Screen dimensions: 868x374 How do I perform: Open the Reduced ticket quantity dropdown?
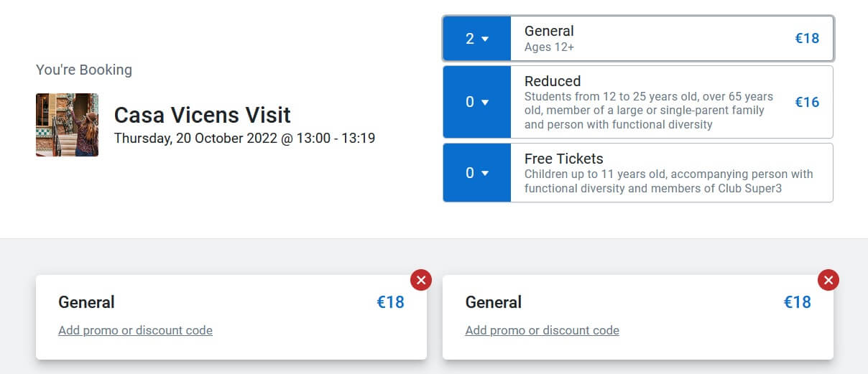[x=476, y=102]
